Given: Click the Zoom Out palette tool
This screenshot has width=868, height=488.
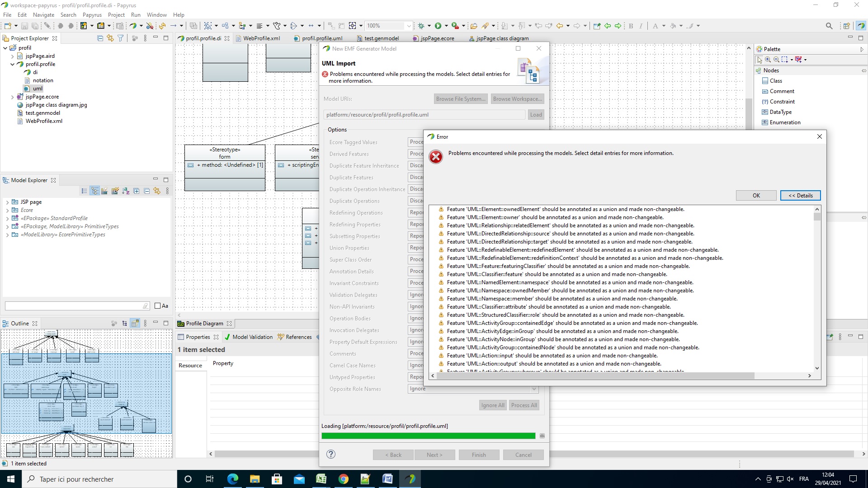Looking at the screenshot, I should point(776,60).
